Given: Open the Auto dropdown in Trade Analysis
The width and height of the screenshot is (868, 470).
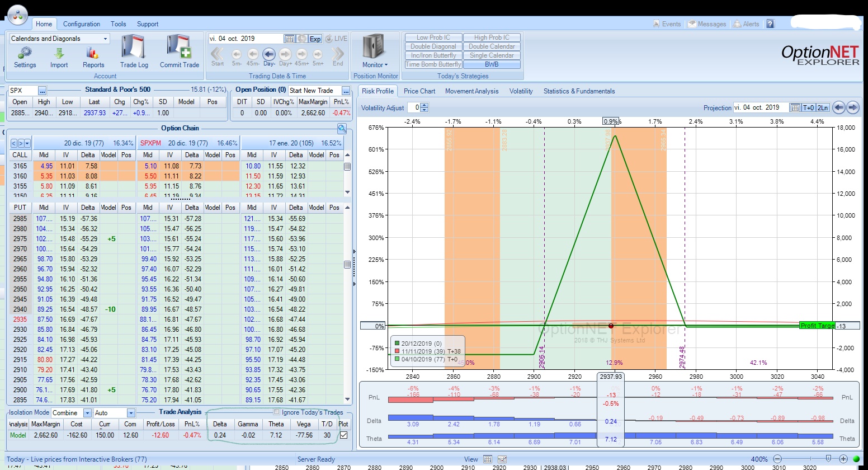Looking at the screenshot, I should tap(131, 413).
